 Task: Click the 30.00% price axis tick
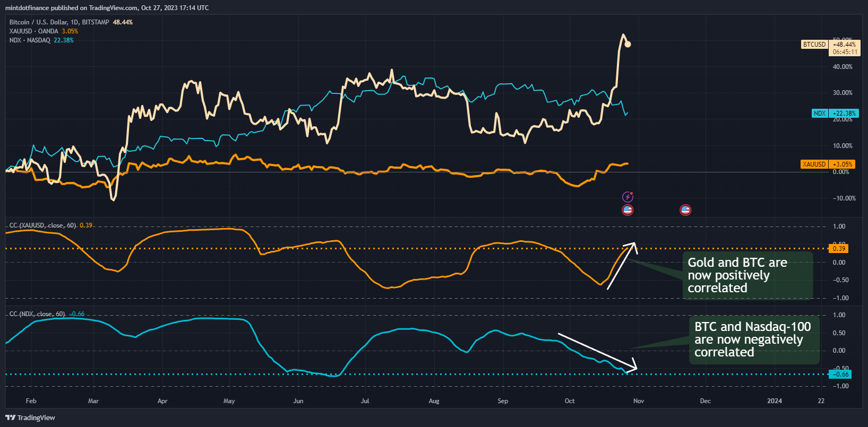(843, 93)
